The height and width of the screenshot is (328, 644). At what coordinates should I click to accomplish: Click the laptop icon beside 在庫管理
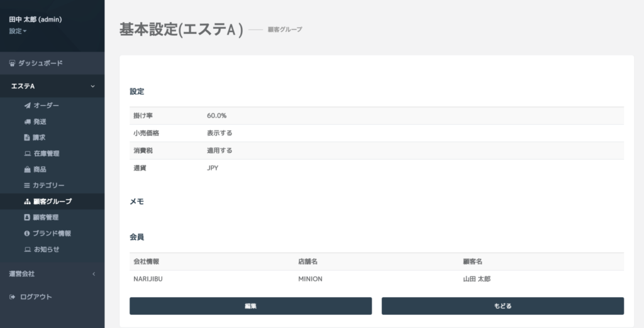27,154
